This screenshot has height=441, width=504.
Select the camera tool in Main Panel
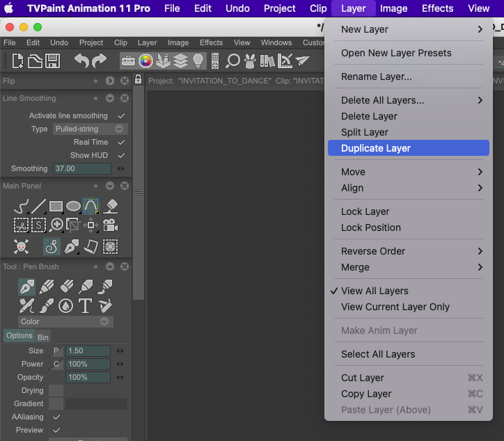(110, 225)
